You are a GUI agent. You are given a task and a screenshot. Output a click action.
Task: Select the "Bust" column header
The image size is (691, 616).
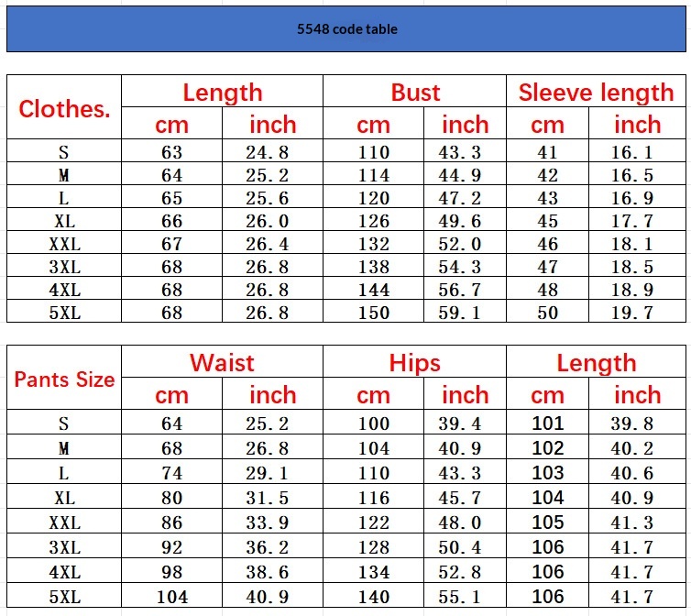click(415, 93)
